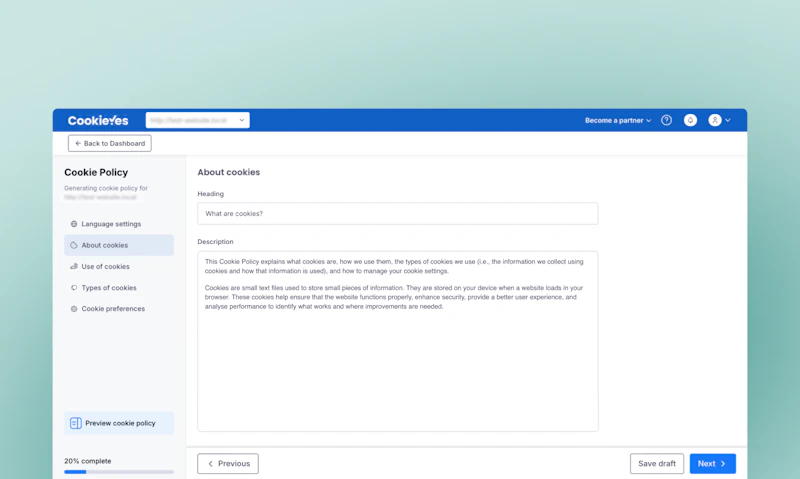Open Use of cookies section

pos(119,266)
